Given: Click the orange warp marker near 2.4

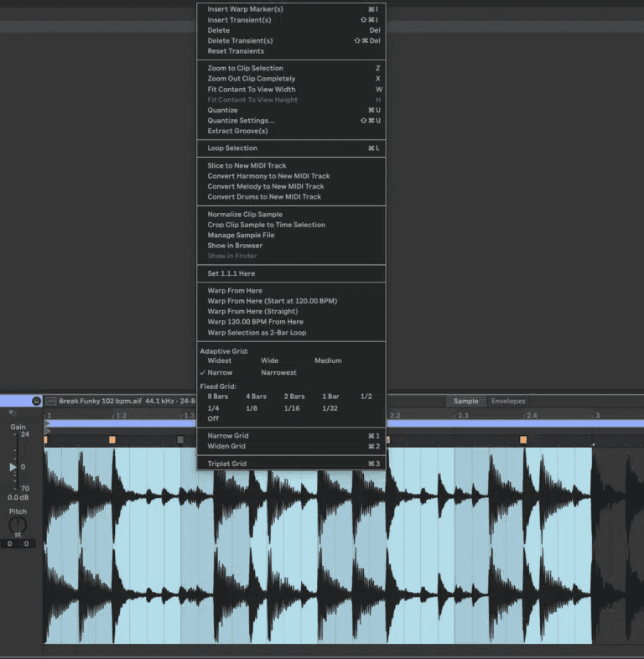Looking at the screenshot, I should click(523, 439).
